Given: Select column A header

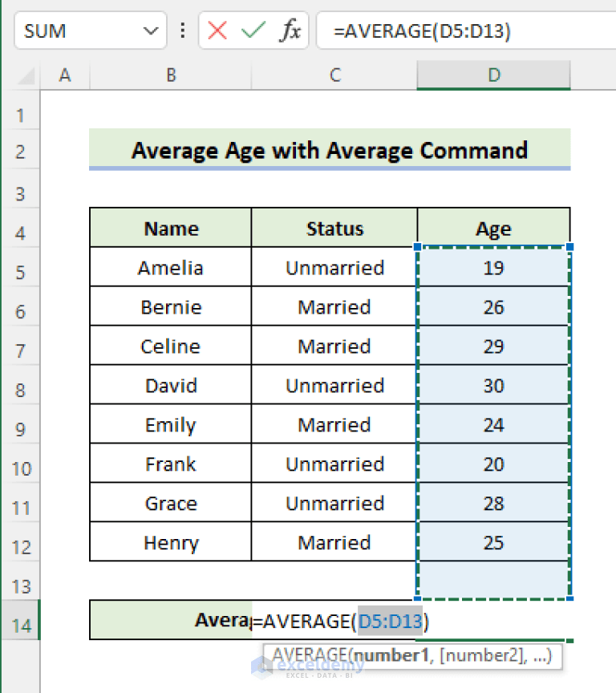Looking at the screenshot, I should point(65,75).
